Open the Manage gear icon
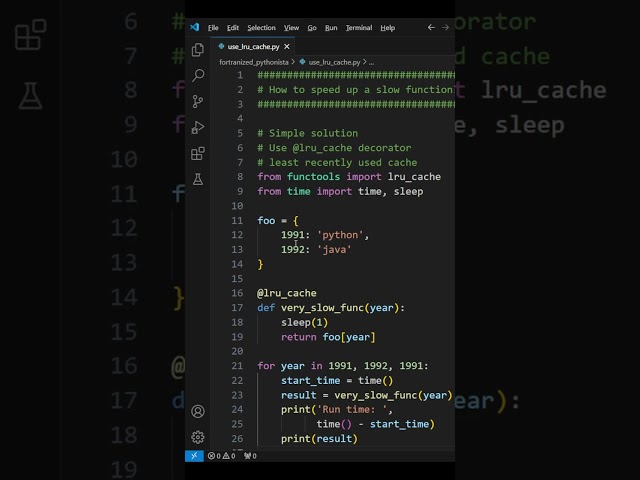The width and height of the screenshot is (640, 480). 198,437
